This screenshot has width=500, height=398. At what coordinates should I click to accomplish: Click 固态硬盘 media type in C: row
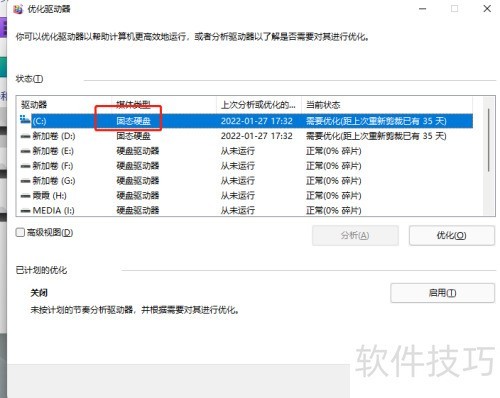133,121
